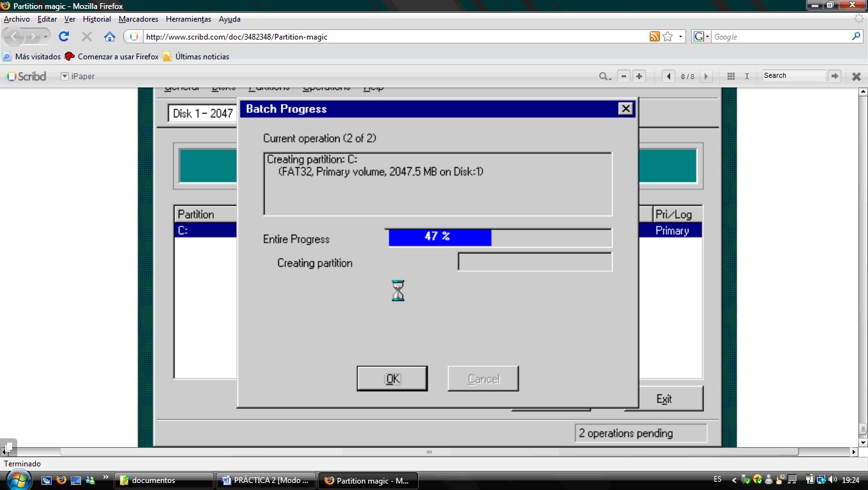868x490 pixels.
Task: Open the Herramientas menu
Action: (x=189, y=19)
